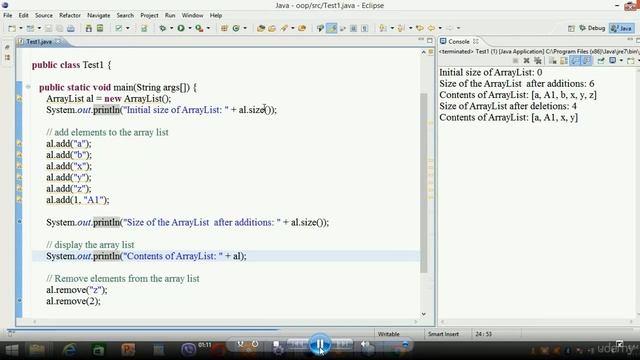
Task: Expand the Back history dropdown arrow
Action: point(440,28)
